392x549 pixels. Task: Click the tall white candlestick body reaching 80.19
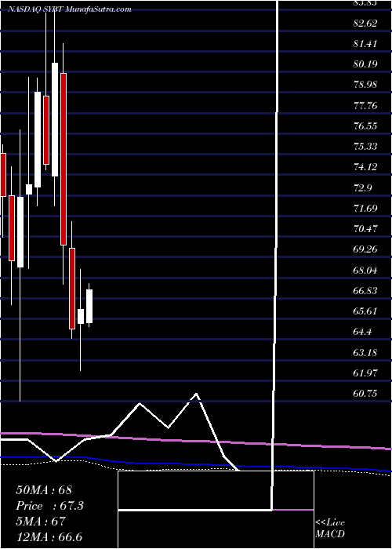coord(55,119)
